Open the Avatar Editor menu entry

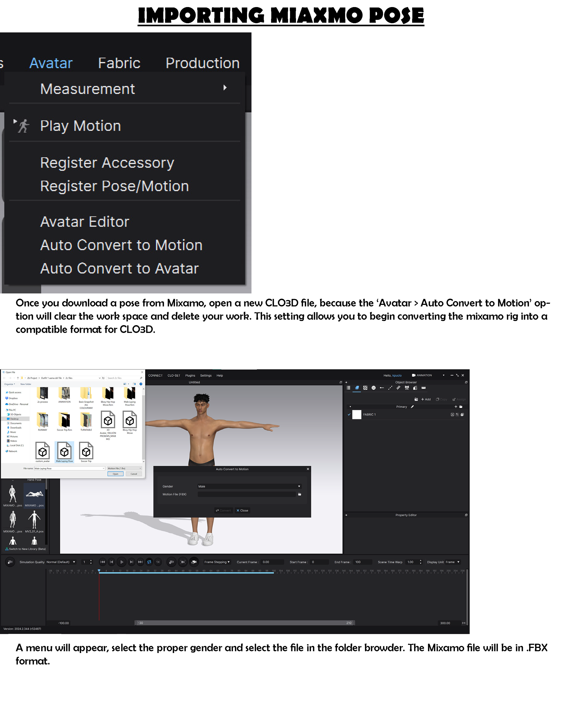tap(85, 222)
